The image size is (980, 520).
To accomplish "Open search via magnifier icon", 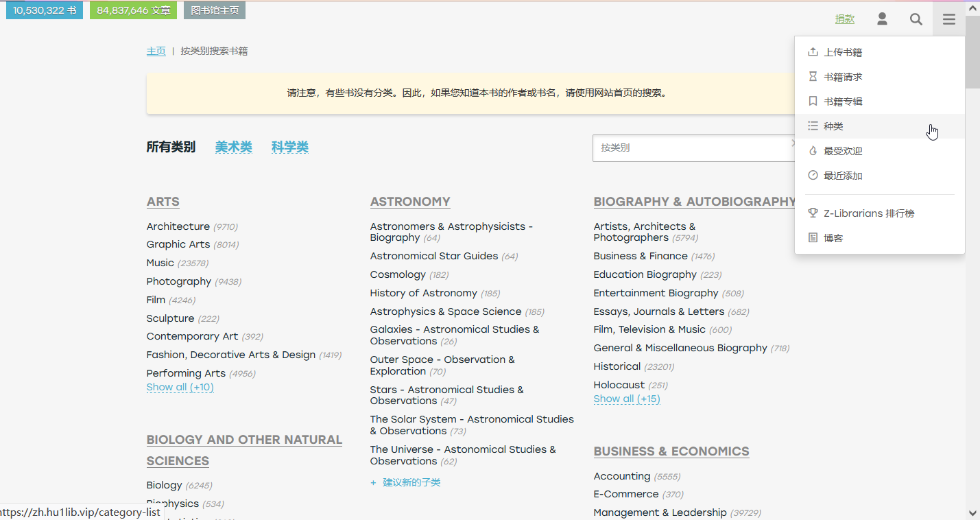I will [x=916, y=19].
